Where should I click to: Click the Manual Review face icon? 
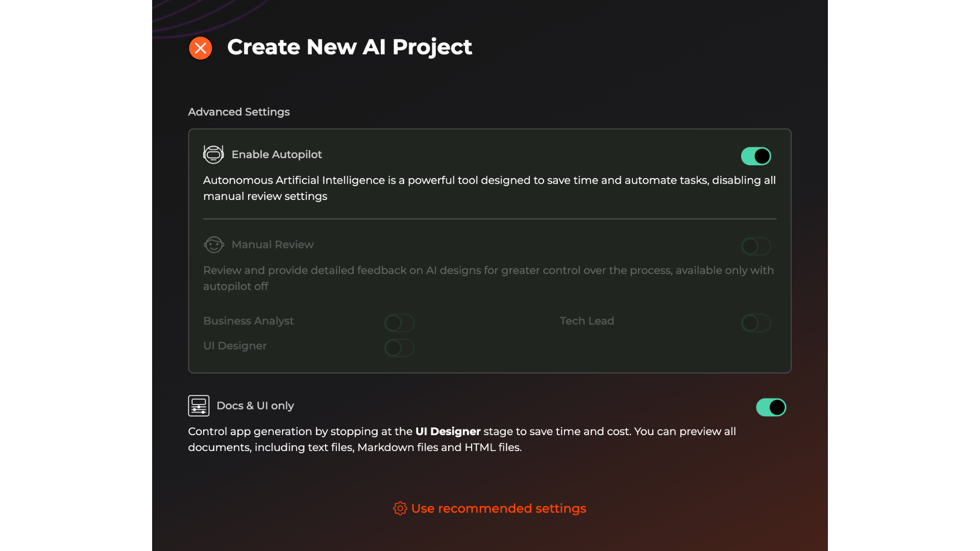click(213, 245)
